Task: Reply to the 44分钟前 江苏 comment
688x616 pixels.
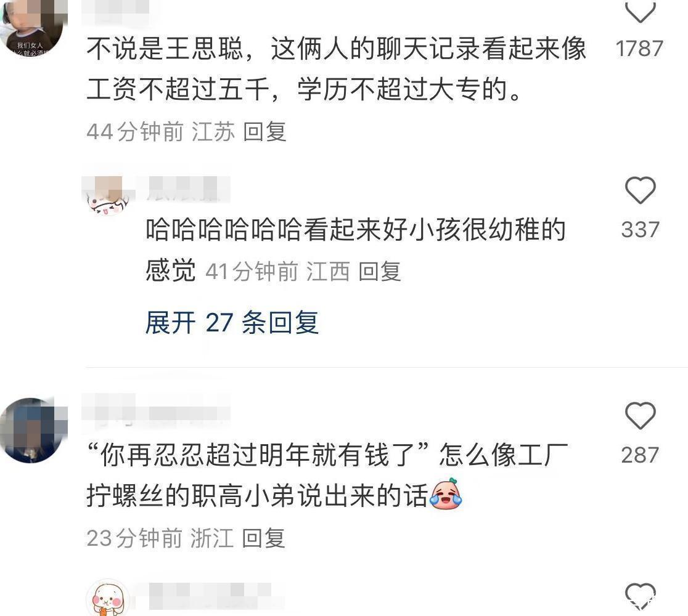Action: 264,132
